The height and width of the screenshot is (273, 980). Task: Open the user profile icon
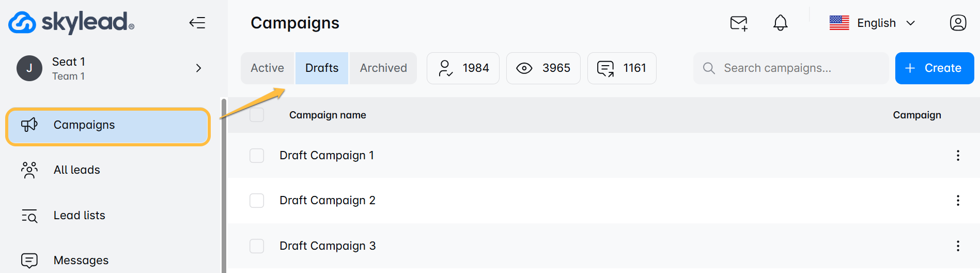click(x=958, y=23)
